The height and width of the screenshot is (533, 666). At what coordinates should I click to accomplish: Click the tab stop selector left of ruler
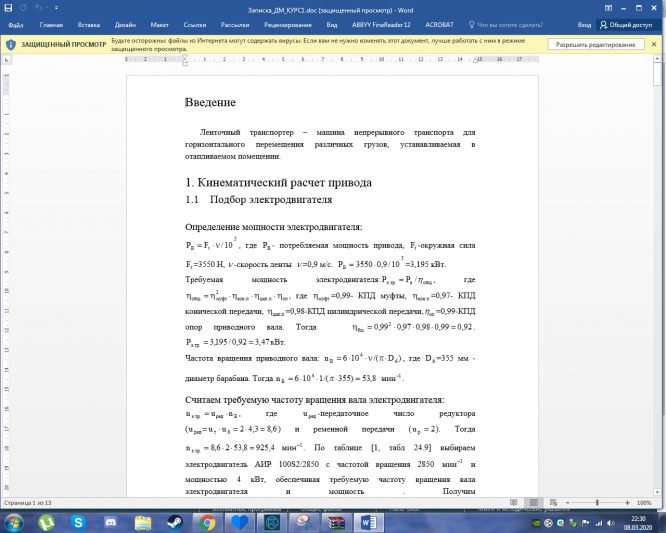(6, 60)
